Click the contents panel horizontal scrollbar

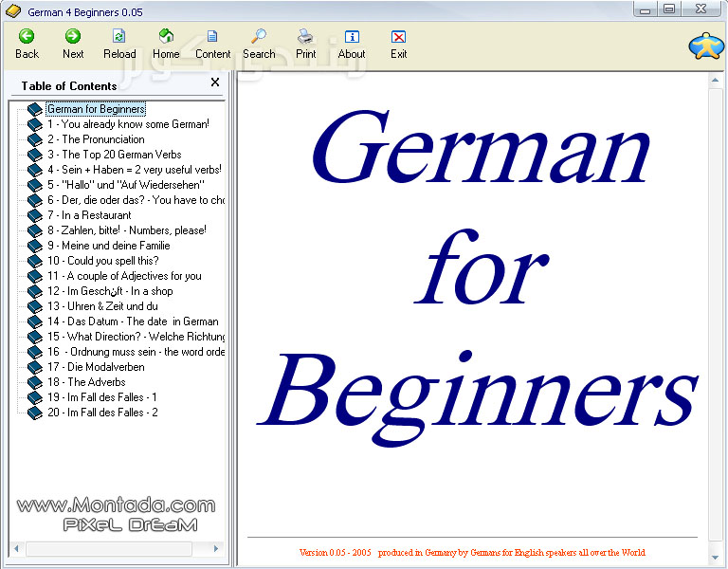(109, 549)
